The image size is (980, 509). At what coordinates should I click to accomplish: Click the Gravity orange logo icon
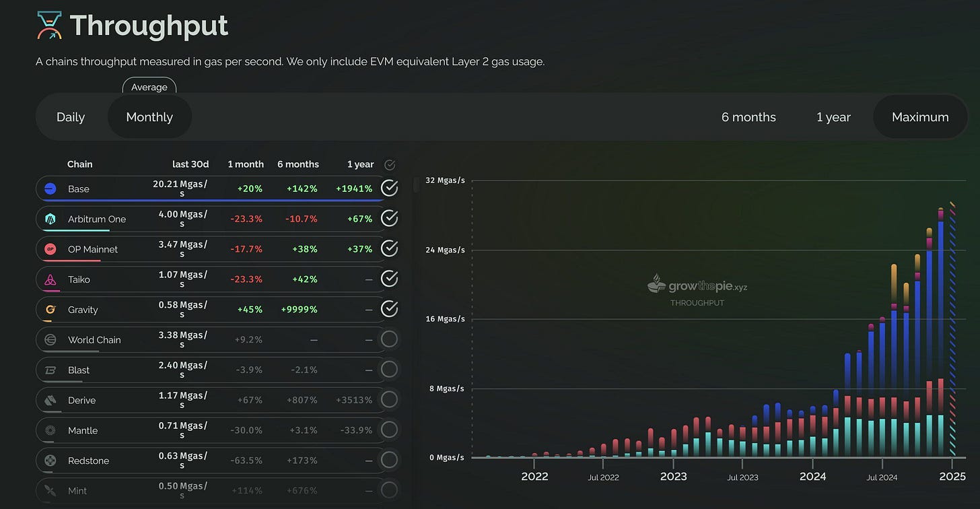[x=50, y=310]
